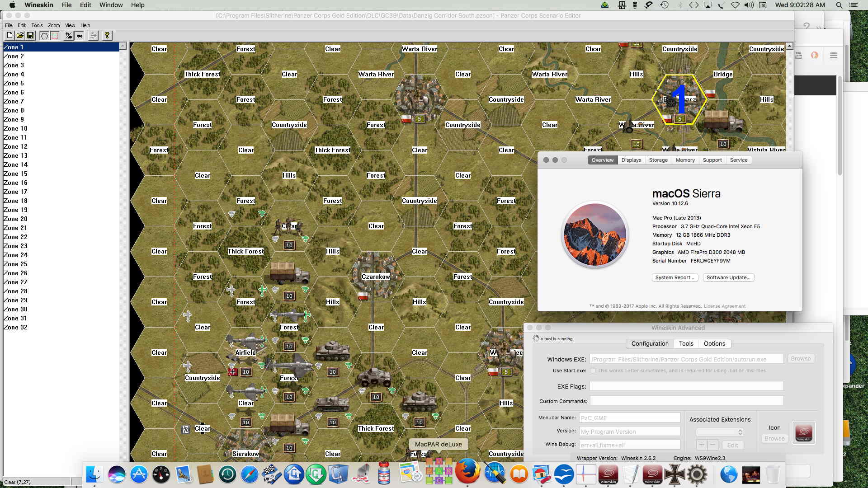Click the yellow question mark help icon
The image size is (868, 488).
pos(107,35)
